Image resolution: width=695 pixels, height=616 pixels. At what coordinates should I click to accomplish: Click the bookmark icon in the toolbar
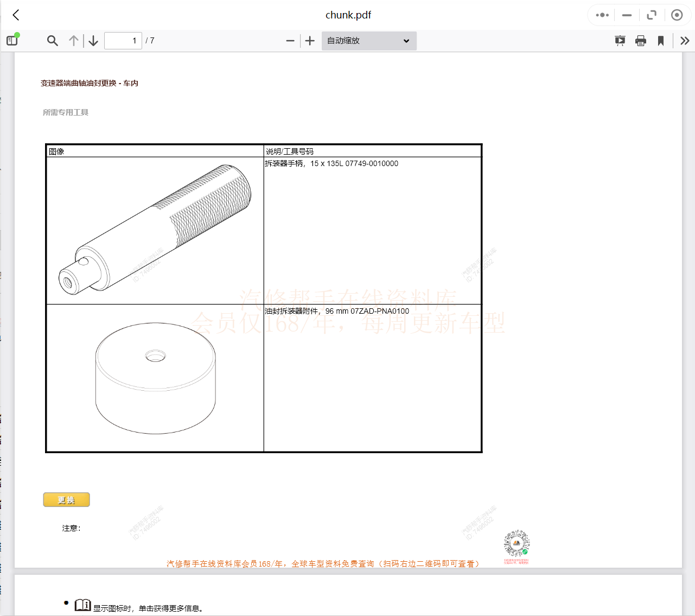(x=661, y=41)
